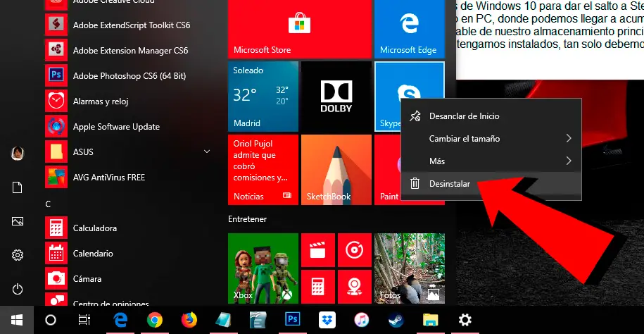Open Cortana search circle on taskbar
This screenshot has height=334, width=644.
point(51,320)
